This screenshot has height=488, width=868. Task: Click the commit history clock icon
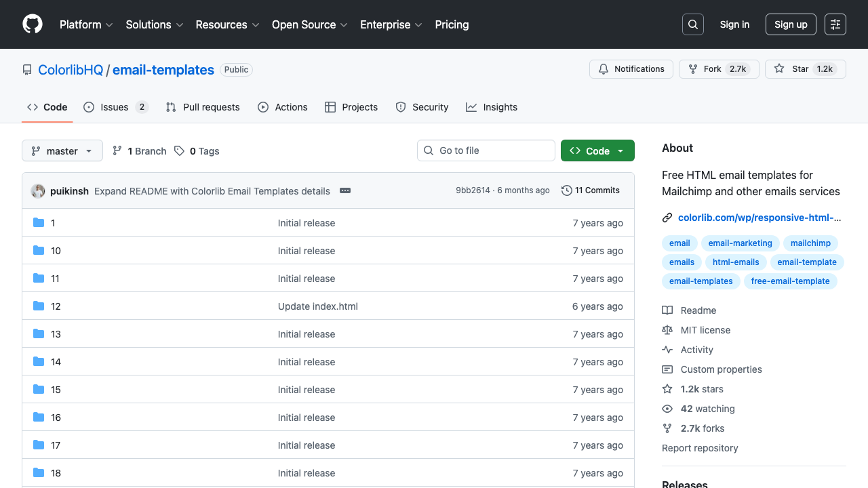coord(567,190)
